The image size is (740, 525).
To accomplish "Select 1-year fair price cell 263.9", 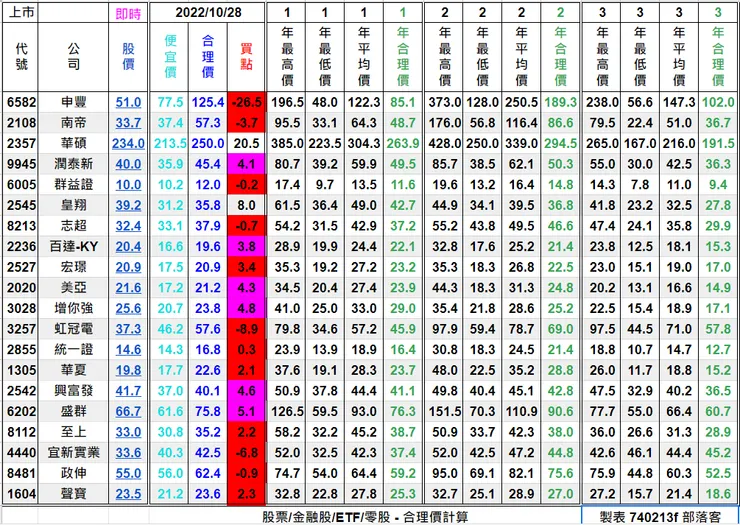I will (x=403, y=143).
